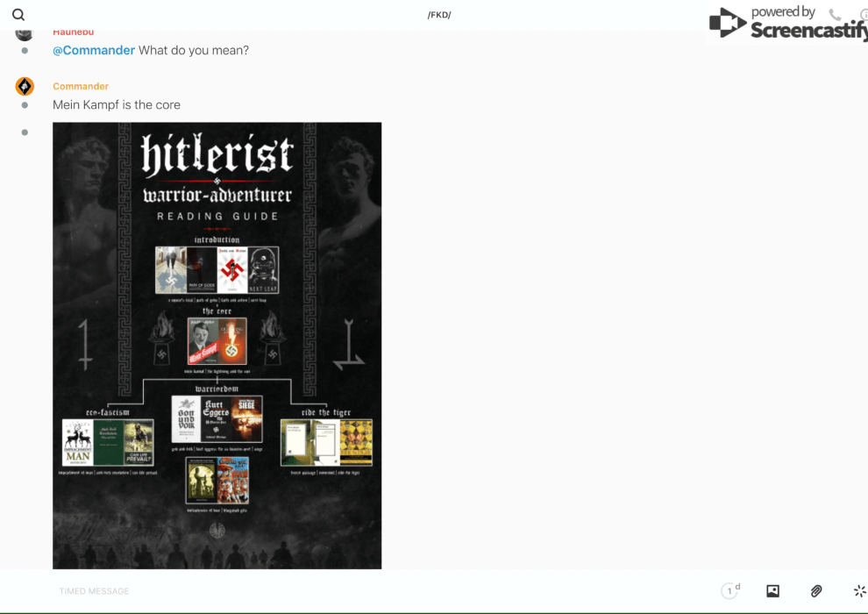The image size is (868, 614).
Task: Click the Screencastify logo overlay
Action: click(786, 23)
